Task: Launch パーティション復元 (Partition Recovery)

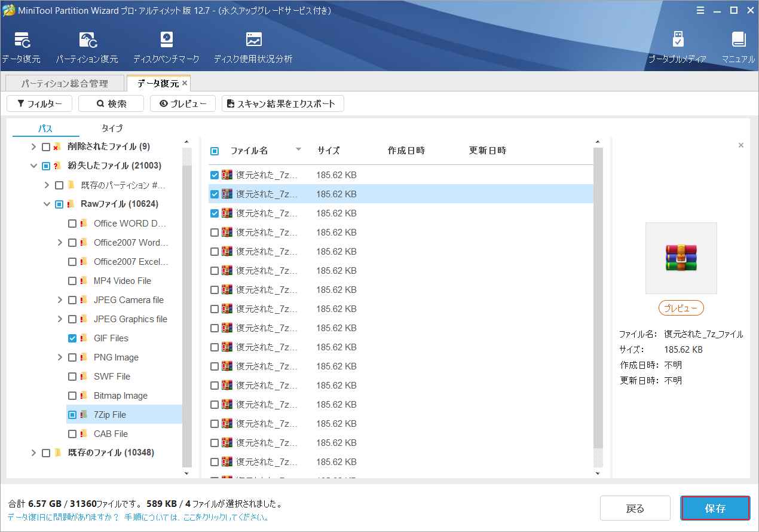Action: click(87, 45)
